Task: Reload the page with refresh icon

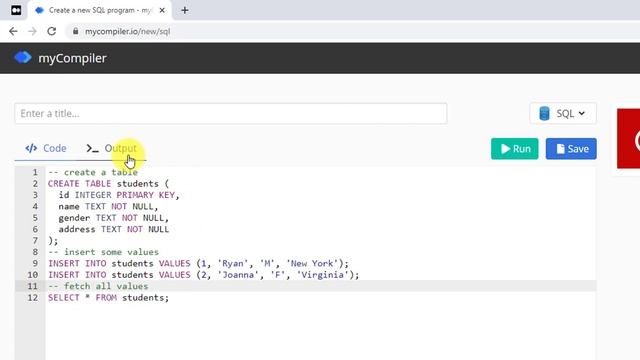Action: (x=51, y=31)
